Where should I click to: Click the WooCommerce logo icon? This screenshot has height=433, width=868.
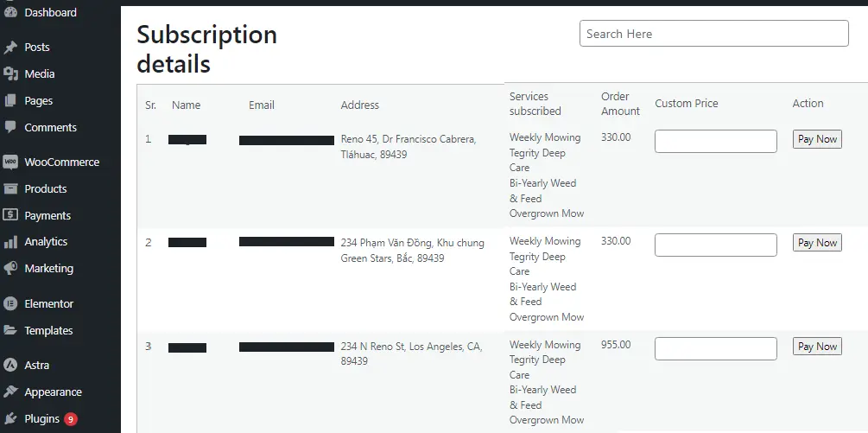tap(10, 162)
